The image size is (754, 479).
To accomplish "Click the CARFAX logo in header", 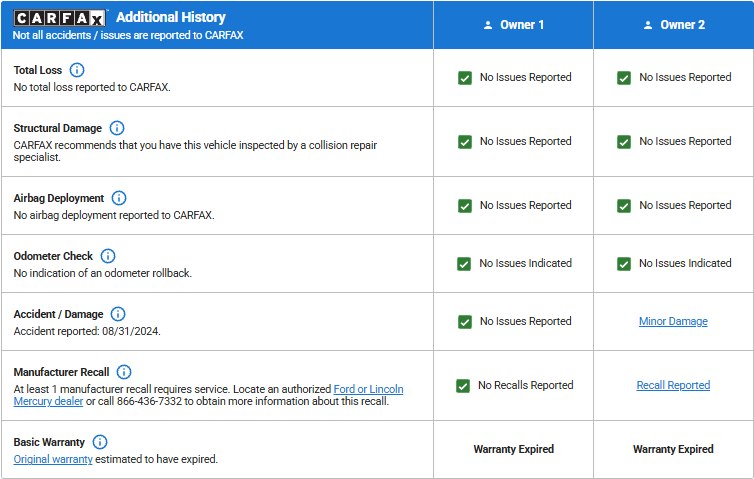I will coord(60,17).
